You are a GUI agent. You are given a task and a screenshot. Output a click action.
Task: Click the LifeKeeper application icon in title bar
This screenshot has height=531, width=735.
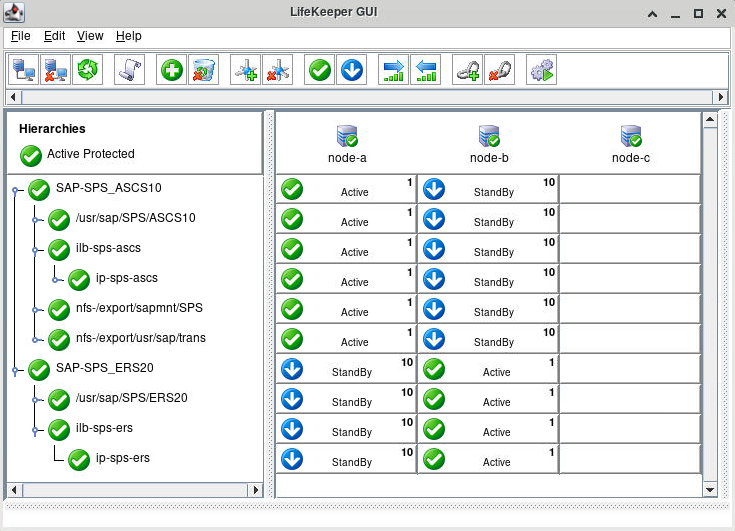[14, 13]
